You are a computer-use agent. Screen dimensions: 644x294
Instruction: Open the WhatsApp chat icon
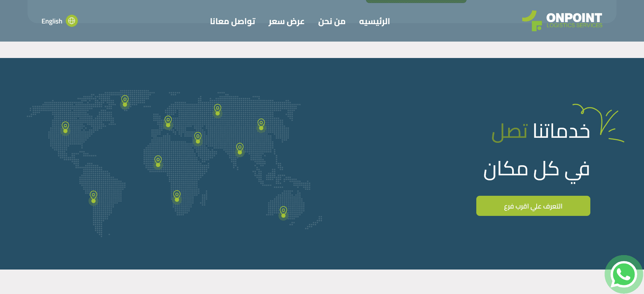(624, 274)
